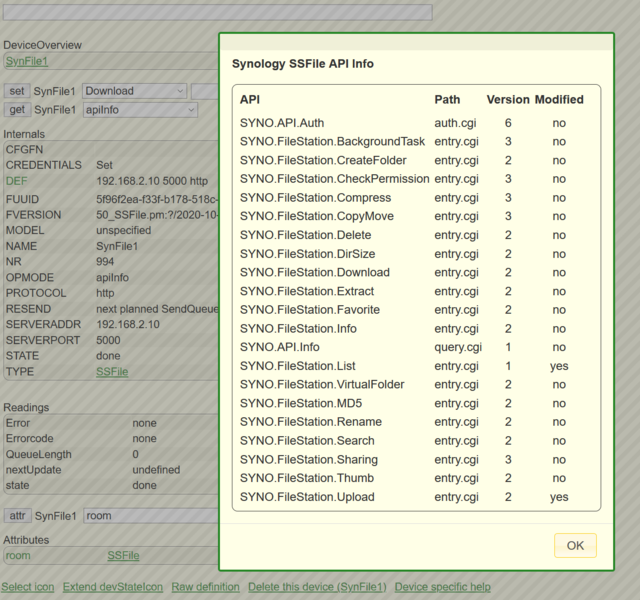The image size is (640, 600).
Task: Click the CREDENTIALS Set value
Action: [x=104, y=165]
